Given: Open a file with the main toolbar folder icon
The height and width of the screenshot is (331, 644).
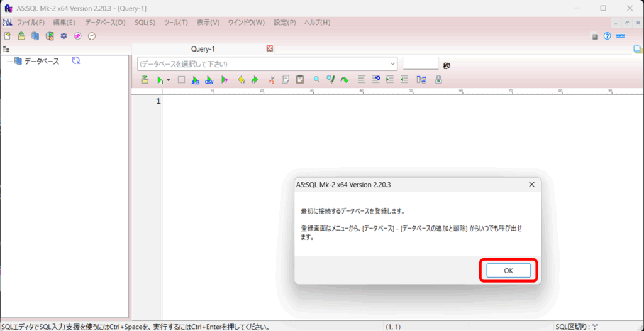Looking at the screenshot, I should [21, 36].
